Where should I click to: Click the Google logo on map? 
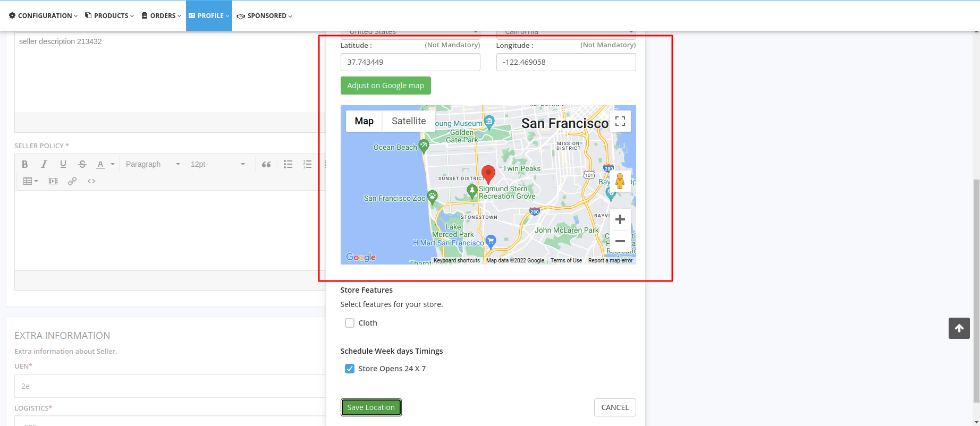point(361,257)
